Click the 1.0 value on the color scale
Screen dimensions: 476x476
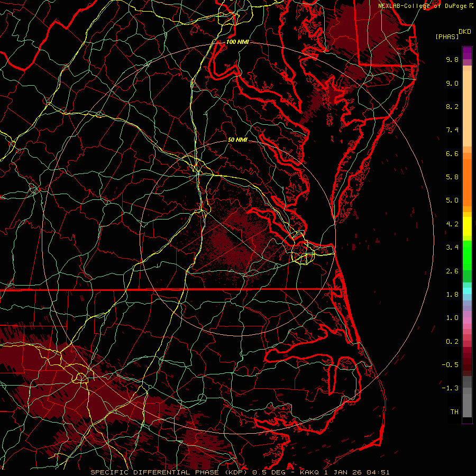click(452, 318)
